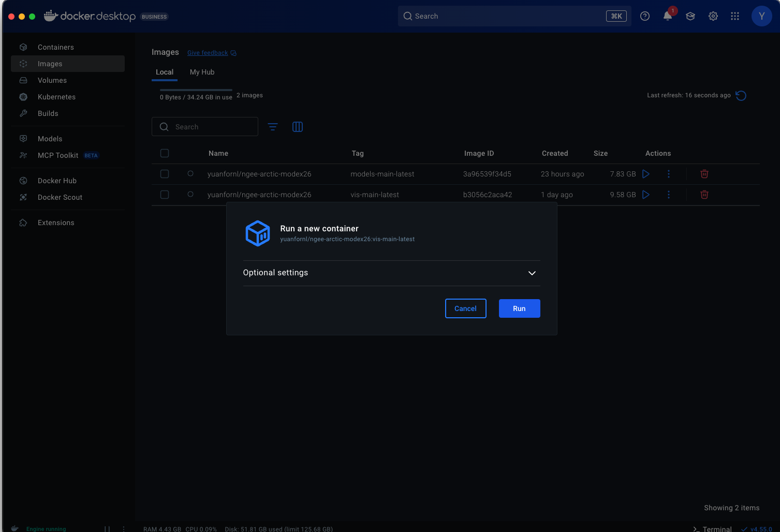Check the select-all images checkbox

pyautogui.click(x=165, y=153)
